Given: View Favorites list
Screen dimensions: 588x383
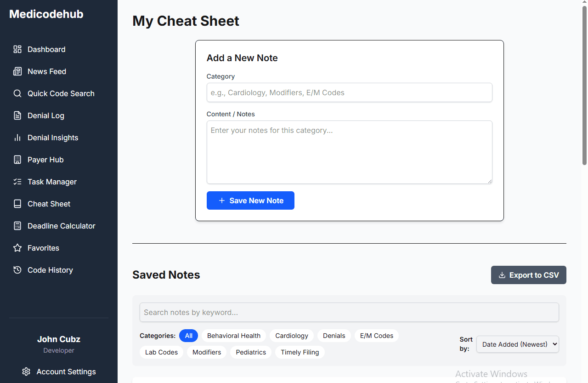Looking at the screenshot, I should pos(59,248).
